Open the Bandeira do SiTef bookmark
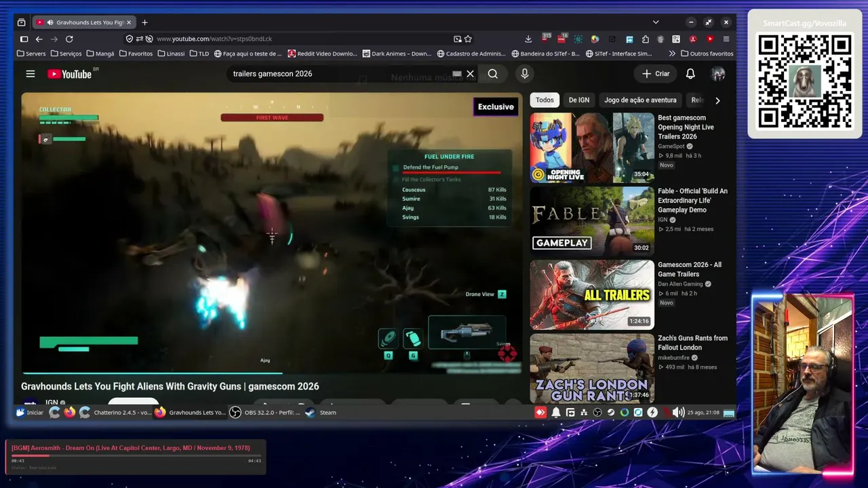 pos(546,54)
